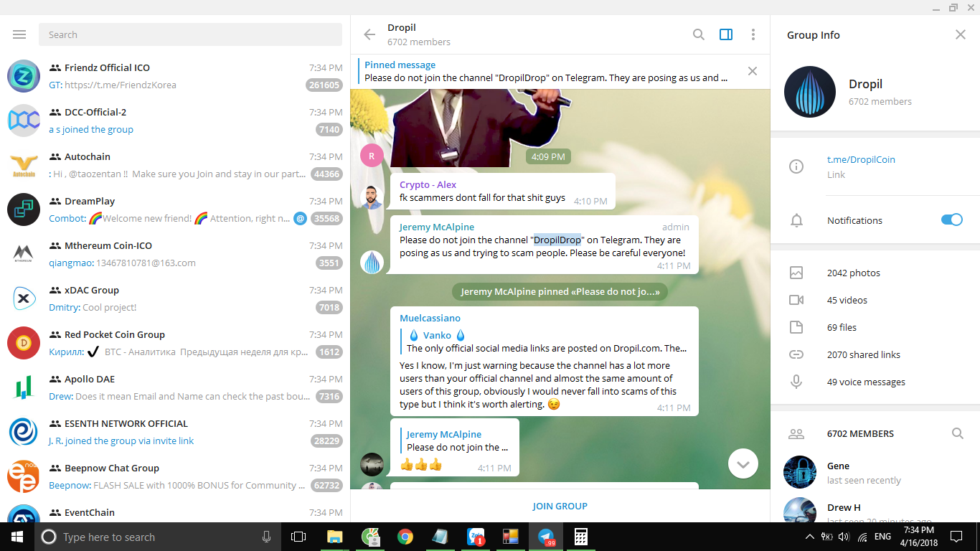Click the photos icon in Group Info

point(796,273)
